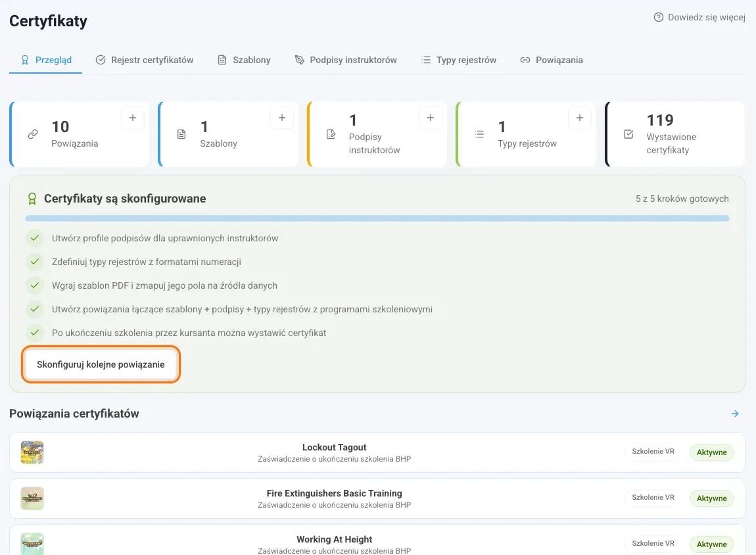
Task: Click the checkmark beside Zdefiniuj typy rejestrów
Action: (x=35, y=261)
